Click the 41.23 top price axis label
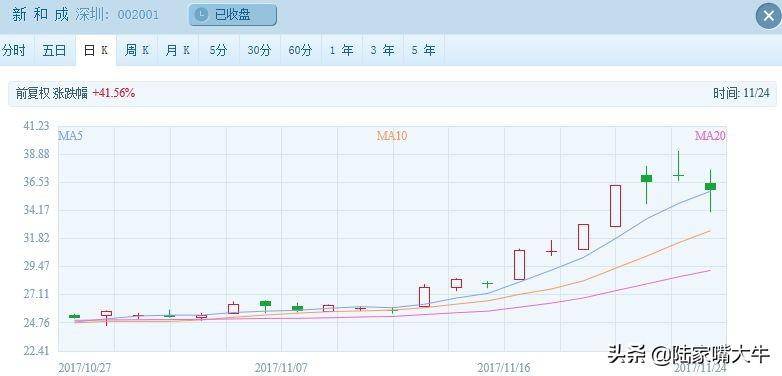Viewport: 782px width, 376px height. click(x=36, y=126)
